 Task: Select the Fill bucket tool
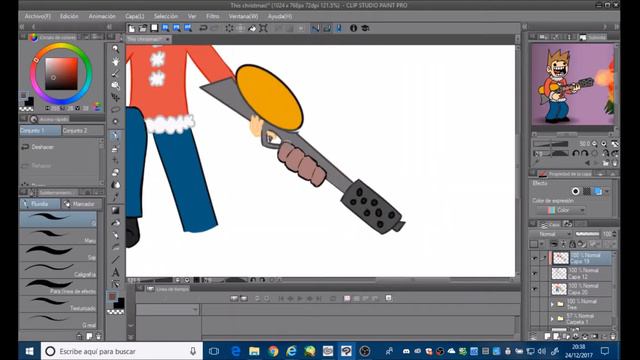tap(116, 223)
